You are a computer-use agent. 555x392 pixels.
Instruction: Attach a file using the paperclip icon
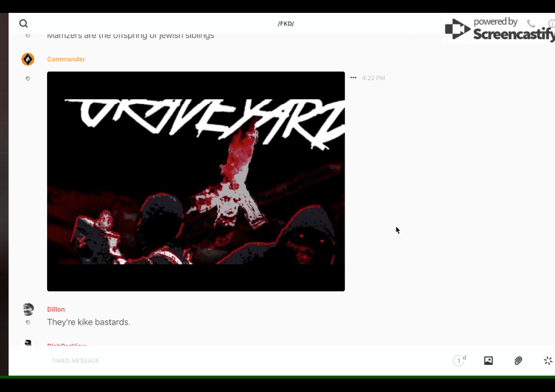518,361
